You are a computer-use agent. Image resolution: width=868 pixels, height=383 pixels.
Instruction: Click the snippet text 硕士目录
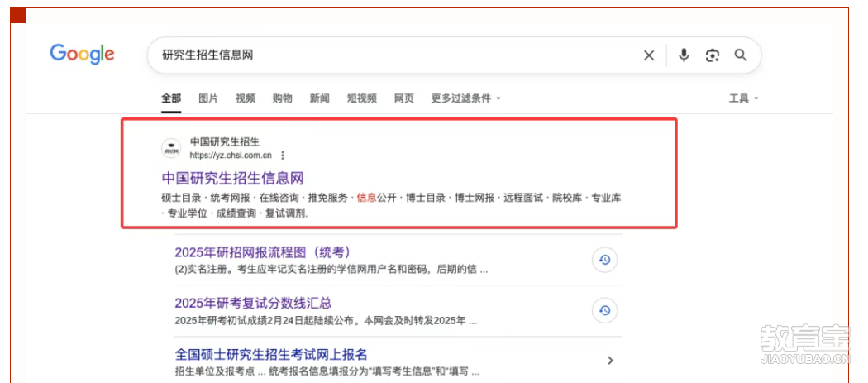pos(181,198)
